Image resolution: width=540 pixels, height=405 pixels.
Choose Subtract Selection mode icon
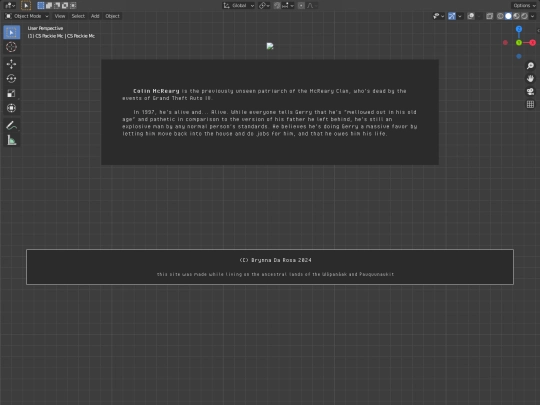pos(57,6)
